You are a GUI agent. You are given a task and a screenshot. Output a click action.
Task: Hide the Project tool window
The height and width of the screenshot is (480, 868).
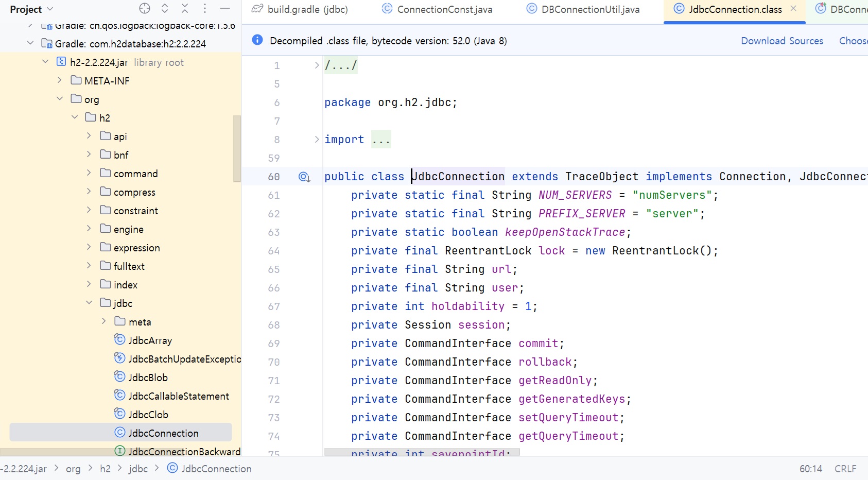pyautogui.click(x=225, y=9)
